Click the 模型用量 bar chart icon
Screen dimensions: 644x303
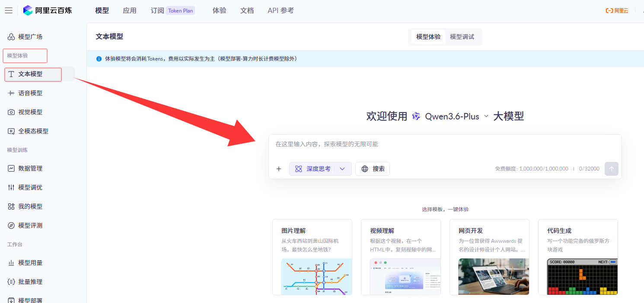(11, 263)
